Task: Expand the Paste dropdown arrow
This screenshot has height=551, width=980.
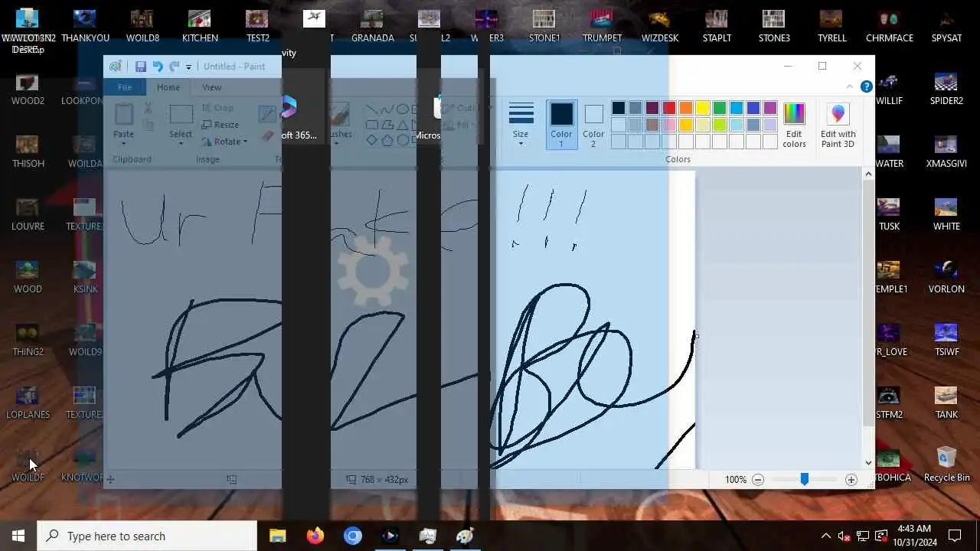Action: (x=123, y=143)
